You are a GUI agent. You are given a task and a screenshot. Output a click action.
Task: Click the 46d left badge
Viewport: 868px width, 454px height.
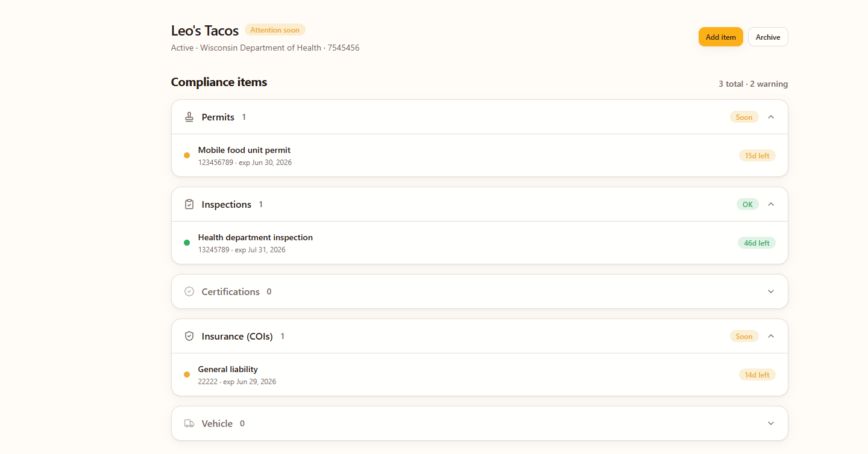coord(756,243)
